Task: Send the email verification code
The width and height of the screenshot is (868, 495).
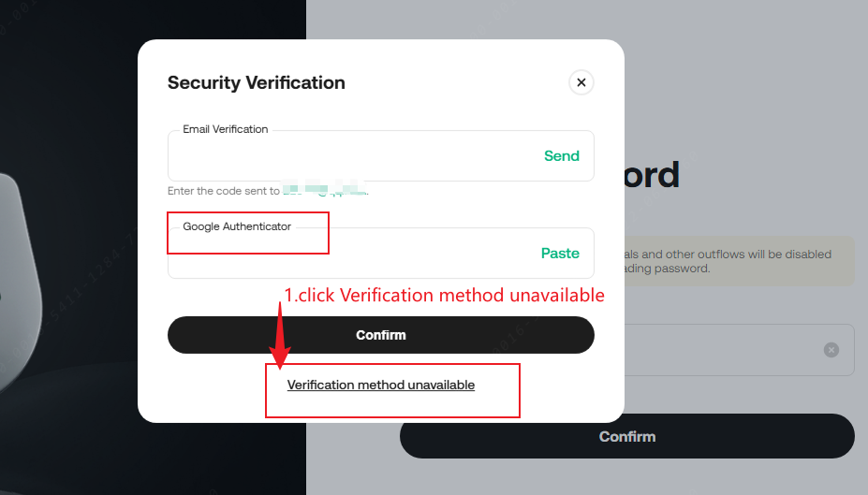Action: [561, 156]
